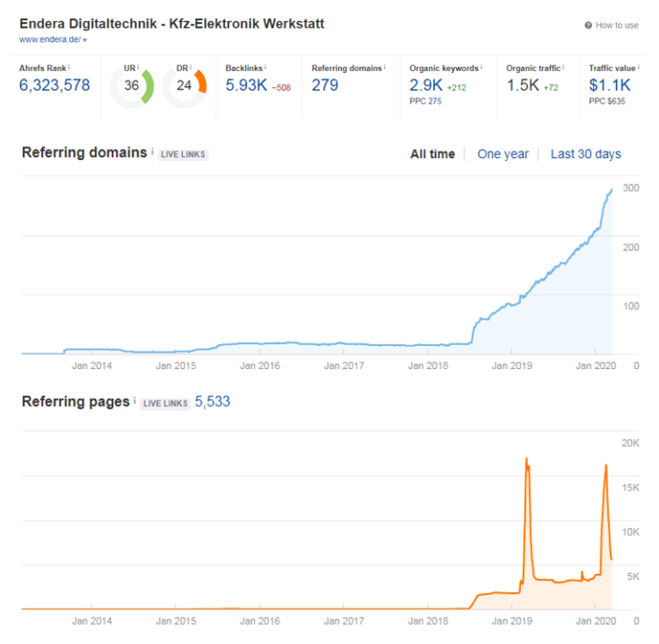Open the www.endera.de URL dropdown arrow
The image size is (659, 644).
(x=85, y=40)
